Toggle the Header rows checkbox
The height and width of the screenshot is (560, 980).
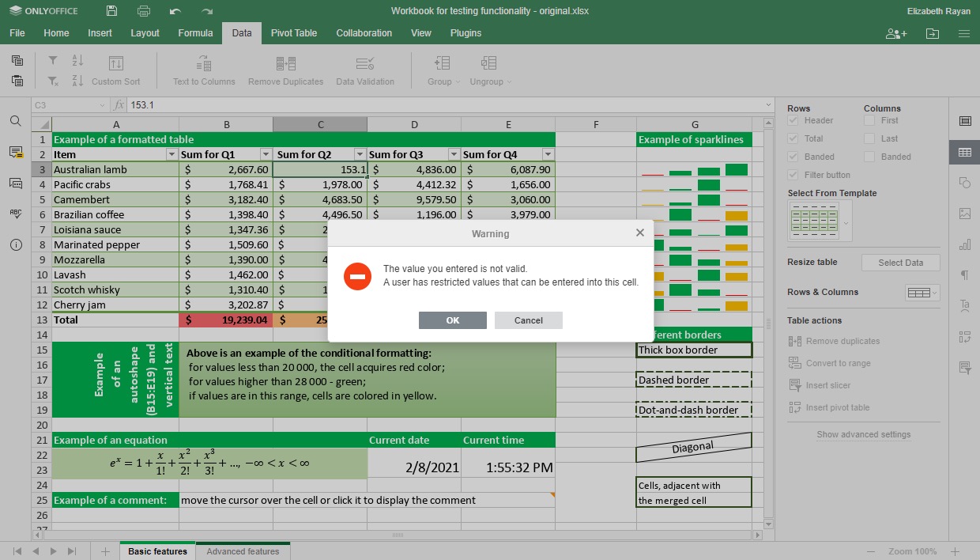(793, 120)
